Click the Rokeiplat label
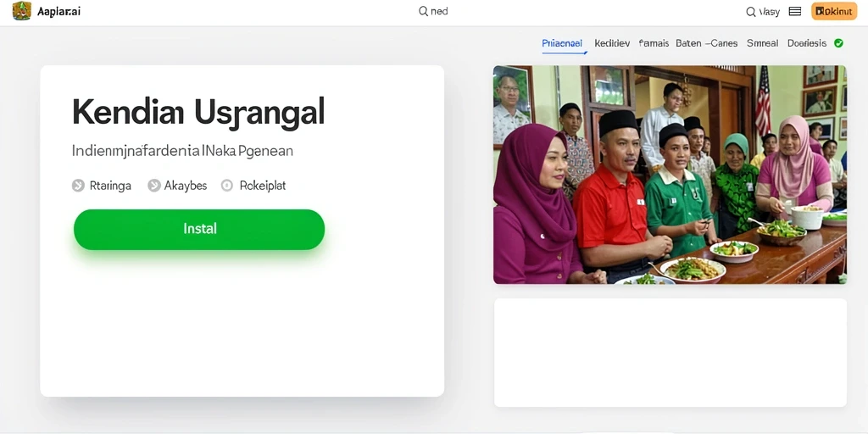Viewport: 868px width, 434px height. [x=263, y=186]
